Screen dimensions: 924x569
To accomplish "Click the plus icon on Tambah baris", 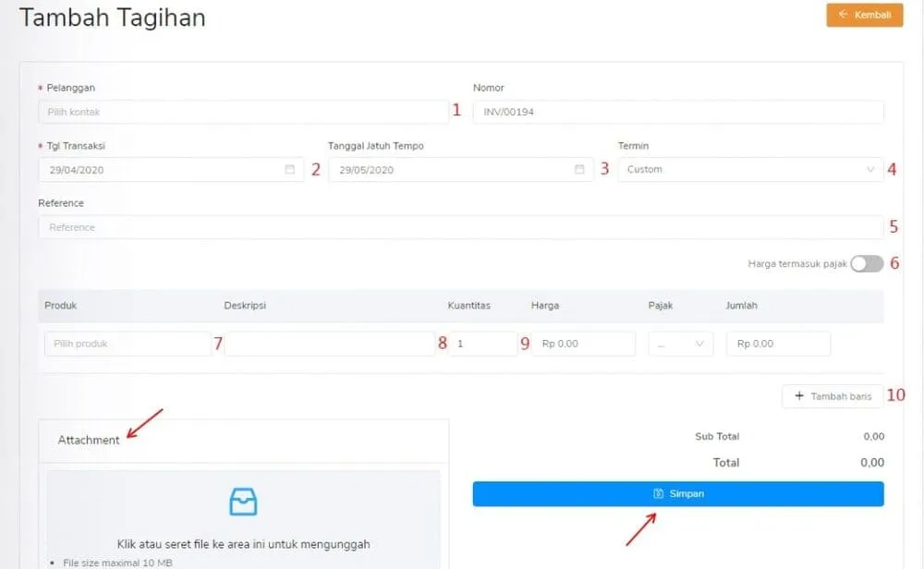I will (x=798, y=396).
